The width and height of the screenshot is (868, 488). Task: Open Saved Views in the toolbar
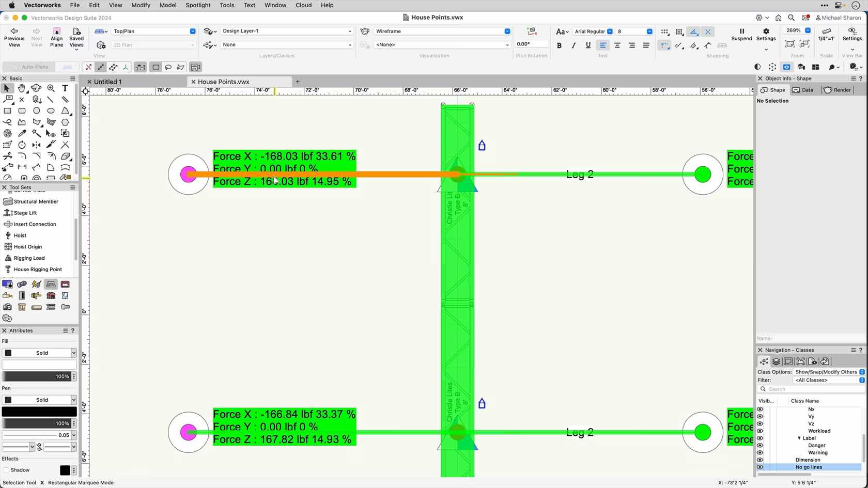(76, 37)
